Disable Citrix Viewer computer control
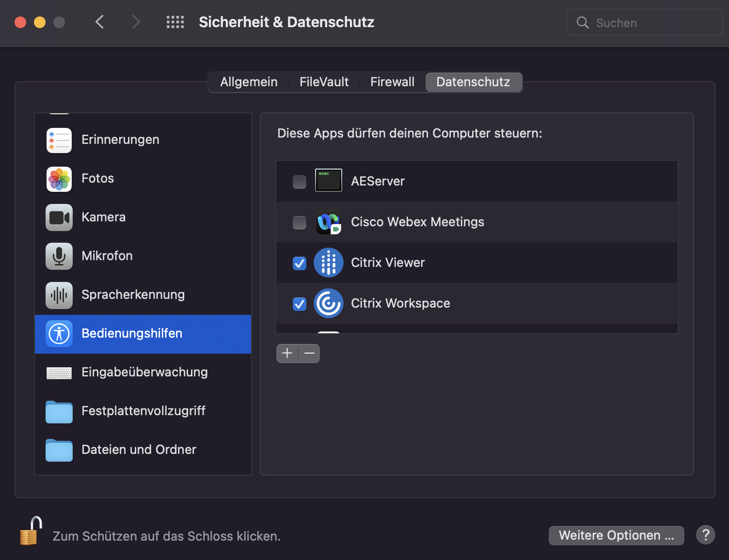729x560 pixels. coord(299,263)
